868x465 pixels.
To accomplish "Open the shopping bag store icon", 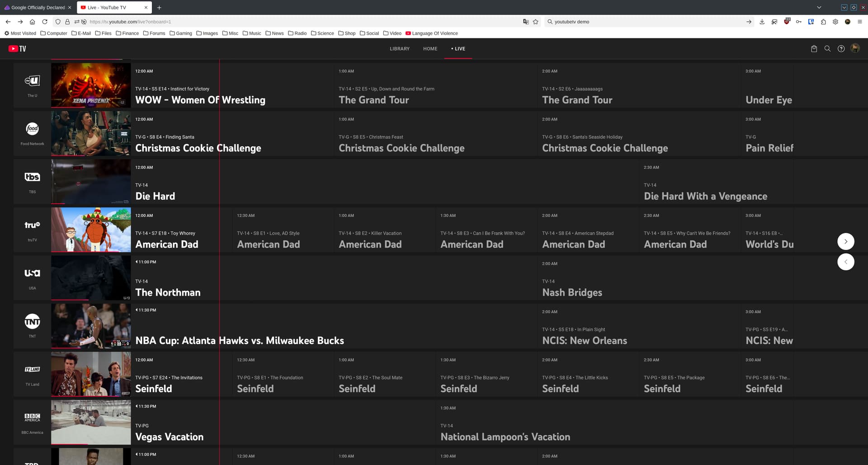I will (x=814, y=49).
